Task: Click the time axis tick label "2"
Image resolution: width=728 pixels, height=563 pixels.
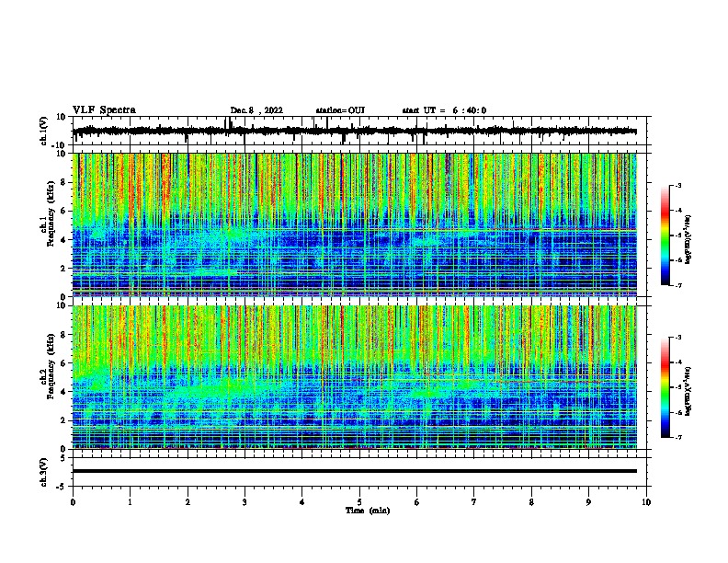Action: pyautogui.click(x=188, y=502)
